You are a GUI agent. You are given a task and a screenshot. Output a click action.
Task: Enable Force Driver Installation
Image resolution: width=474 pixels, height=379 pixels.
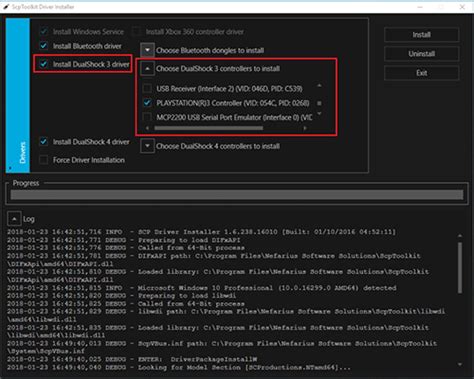pos(44,160)
